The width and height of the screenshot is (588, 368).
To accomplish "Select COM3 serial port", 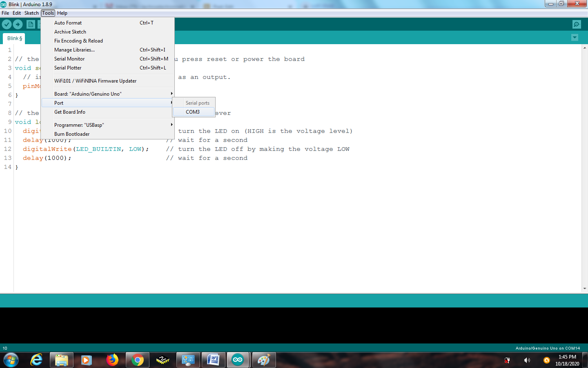I will click(x=194, y=112).
